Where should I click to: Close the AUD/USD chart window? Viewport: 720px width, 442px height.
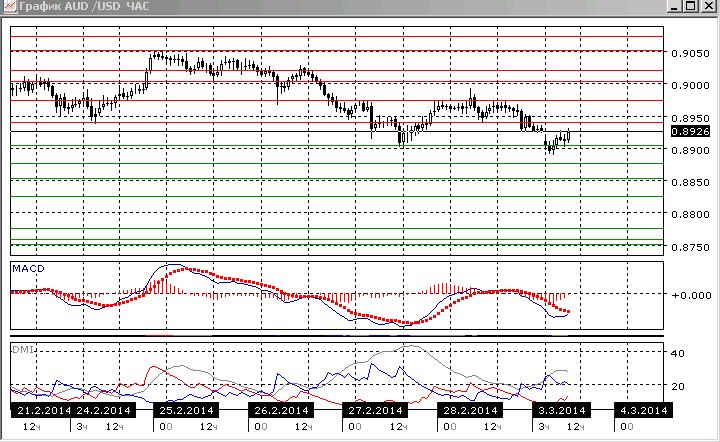[707, 6]
